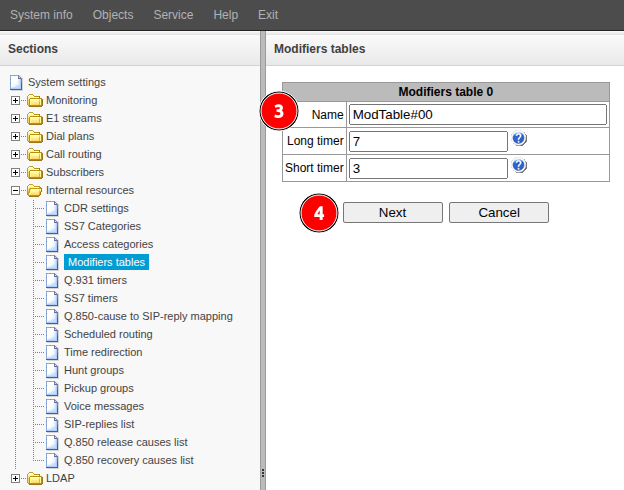Click the Monitoring folder icon

[x=35, y=101]
